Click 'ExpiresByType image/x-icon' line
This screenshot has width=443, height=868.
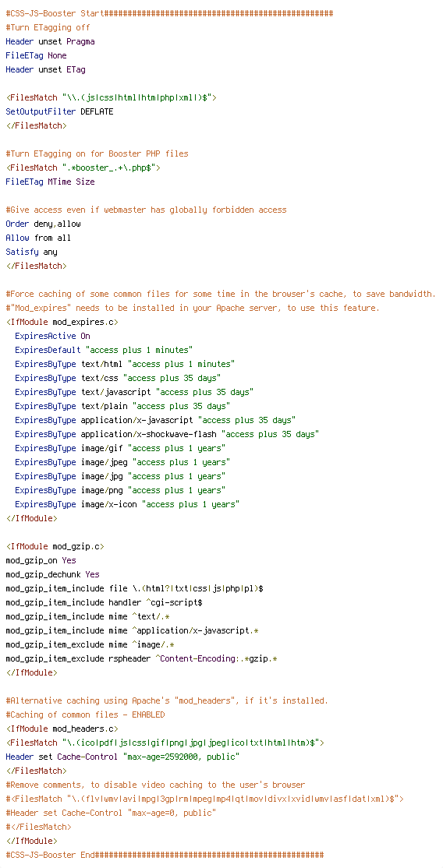127,504
